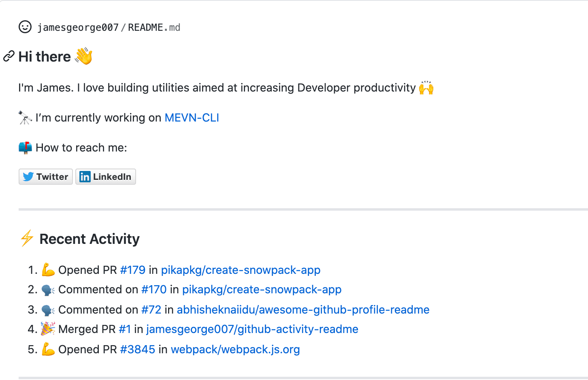
Task: Click the mailbox emoji before How to reach me
Action: click(x=25, y=148)
